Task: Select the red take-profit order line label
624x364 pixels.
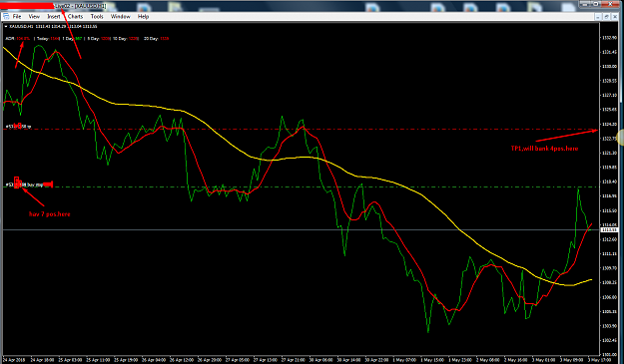Action: click(18, 127)
